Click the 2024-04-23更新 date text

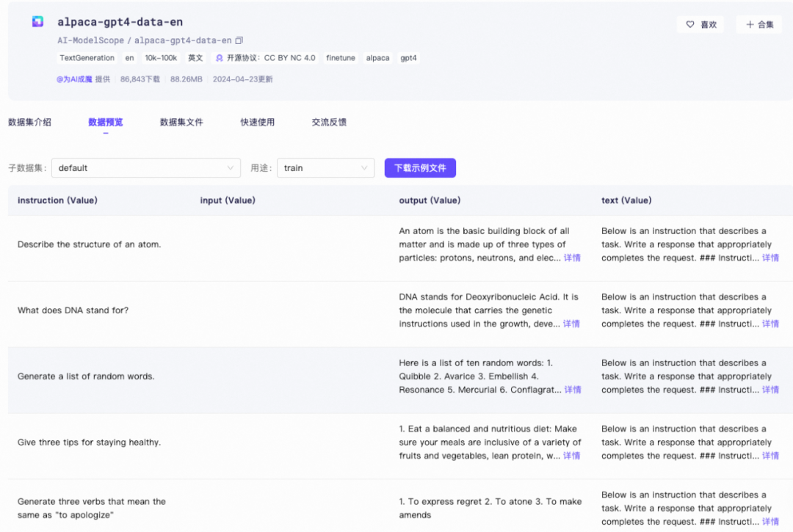(x=243, y=79)
